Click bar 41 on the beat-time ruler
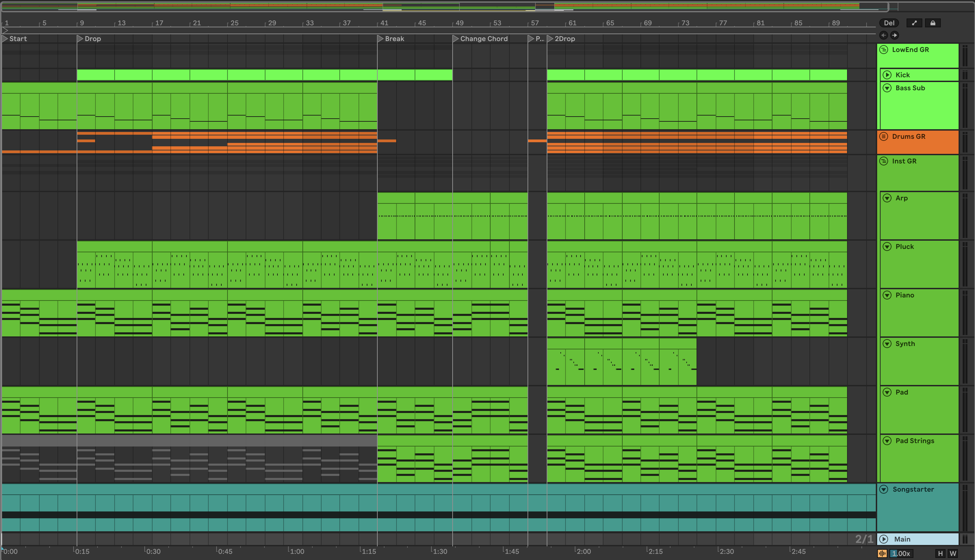975x560 pixels. pyautogui.click(x=384, y=23)
